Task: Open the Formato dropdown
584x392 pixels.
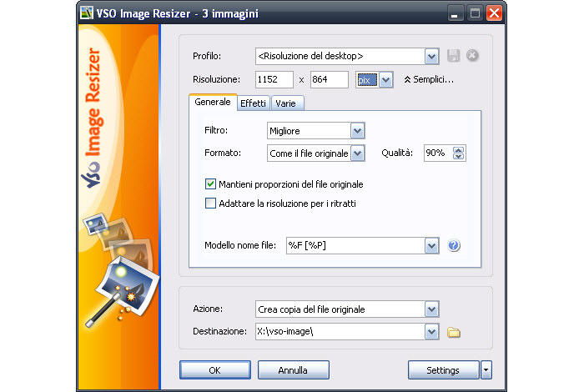Action: coord(358,153)
